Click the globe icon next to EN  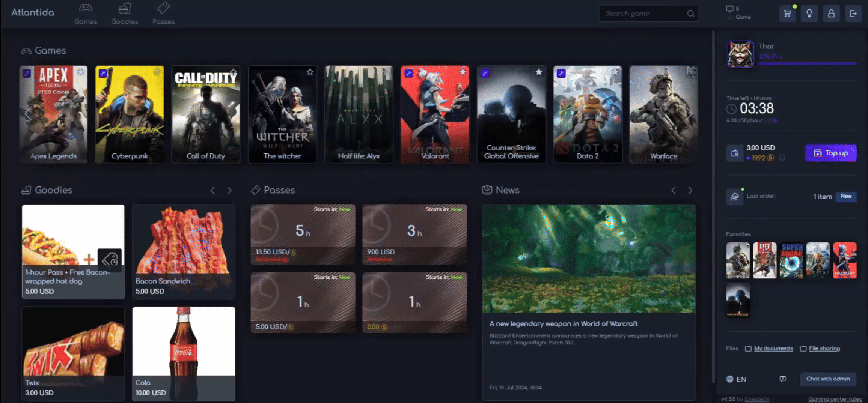pos(730,379)
